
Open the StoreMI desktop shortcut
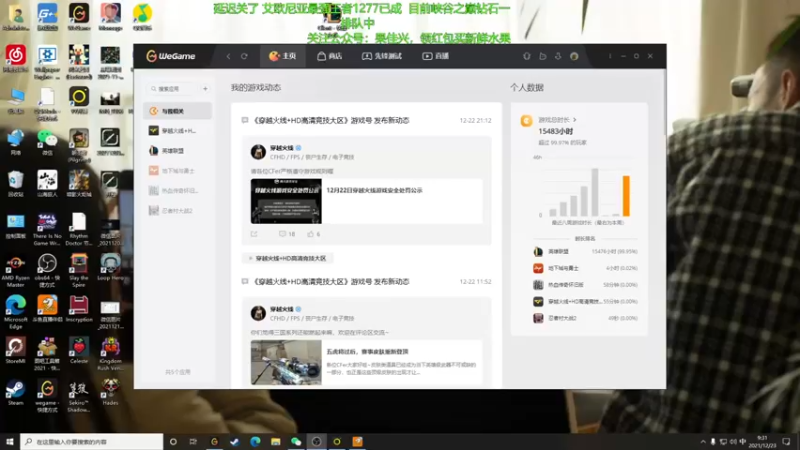tap(15, 351)
